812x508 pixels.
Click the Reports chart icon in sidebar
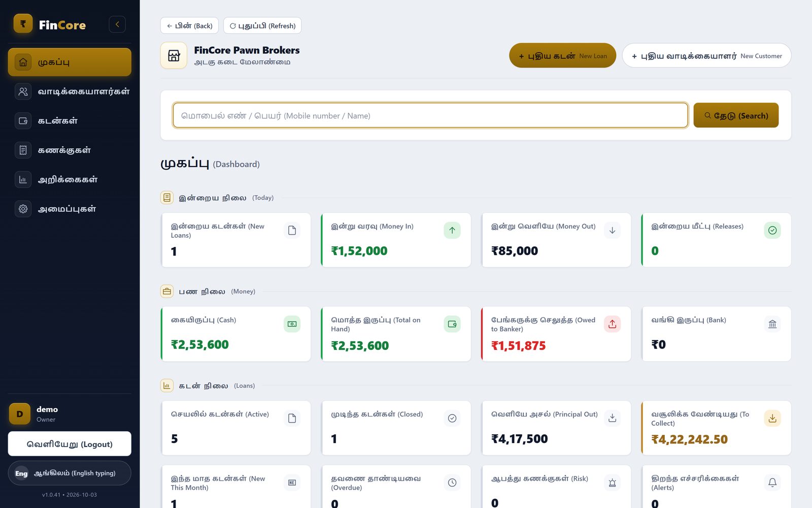[23, 179]
